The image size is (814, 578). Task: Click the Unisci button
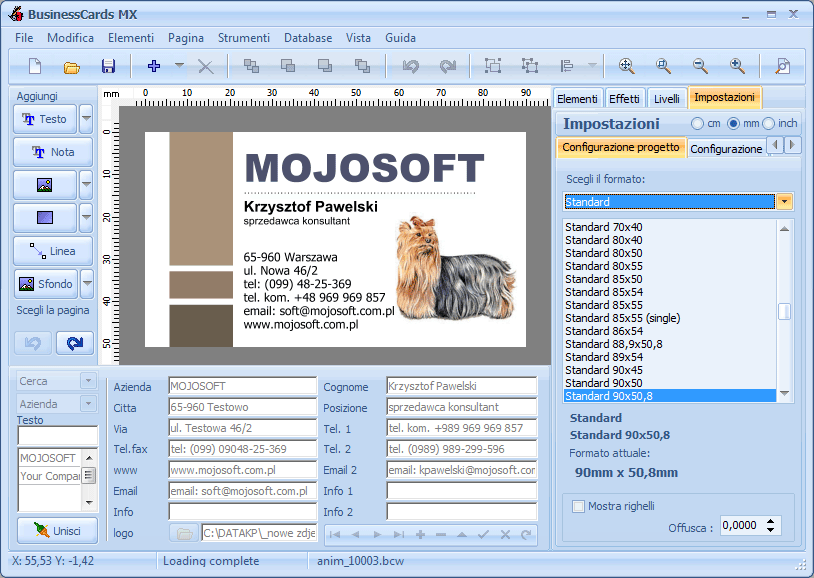click(57, 531)
